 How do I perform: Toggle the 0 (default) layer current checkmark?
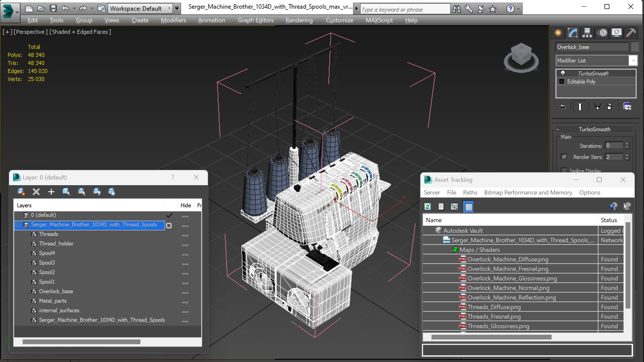coord(169,215)
